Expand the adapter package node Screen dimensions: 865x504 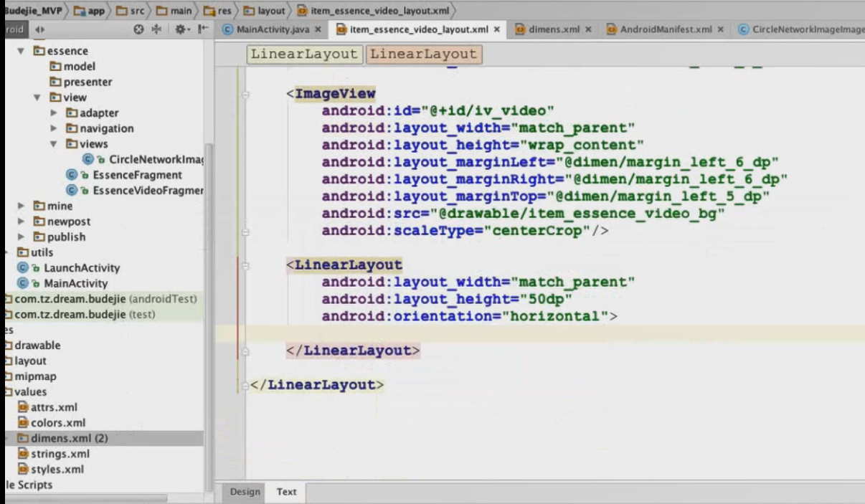pyautogui.click(x=54, y=113)
